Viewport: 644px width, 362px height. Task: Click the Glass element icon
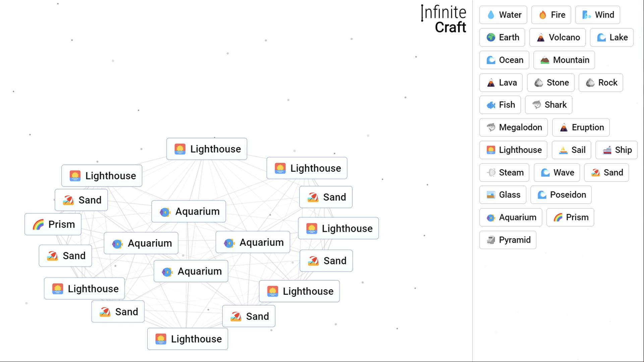(x=491, y=195)
